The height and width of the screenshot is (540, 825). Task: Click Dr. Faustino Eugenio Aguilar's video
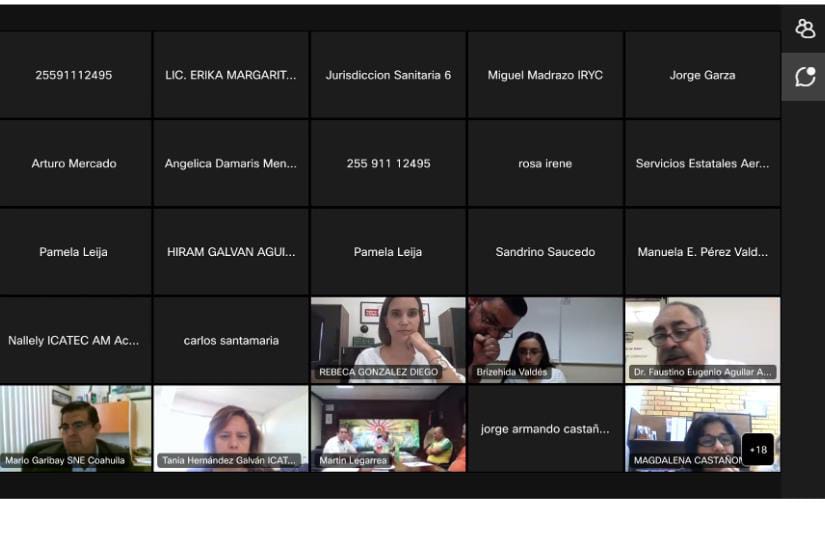[702, 339]
